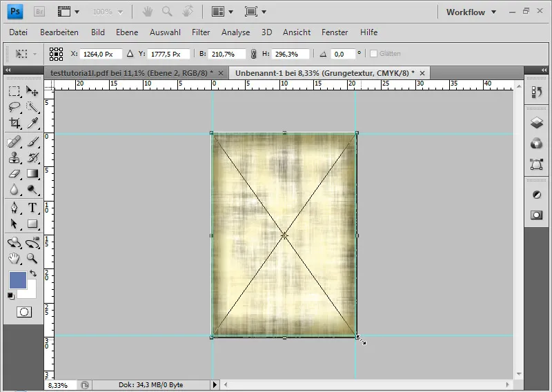Open the Adjustments panel icon
This screenshot has width=552, height=392.
537,195
